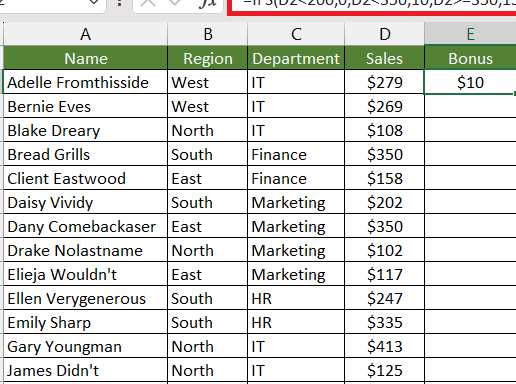Viewport: 516px width, 384px height.
Task: Select the cell containing Ellen Verygenerous
Action: click(x=85, y=298)
